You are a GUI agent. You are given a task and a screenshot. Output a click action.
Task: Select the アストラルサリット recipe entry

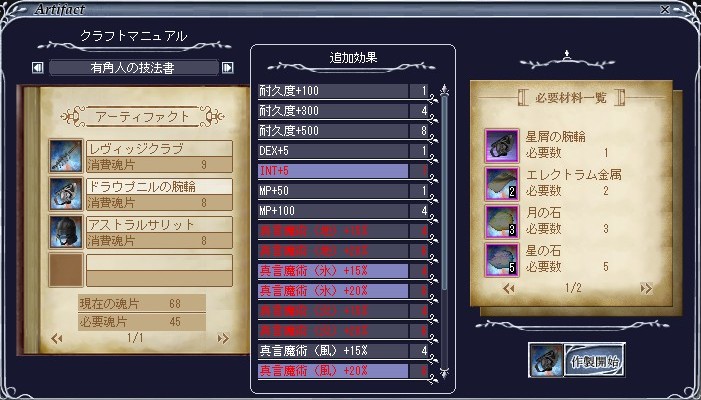click(x=159, y=232)
